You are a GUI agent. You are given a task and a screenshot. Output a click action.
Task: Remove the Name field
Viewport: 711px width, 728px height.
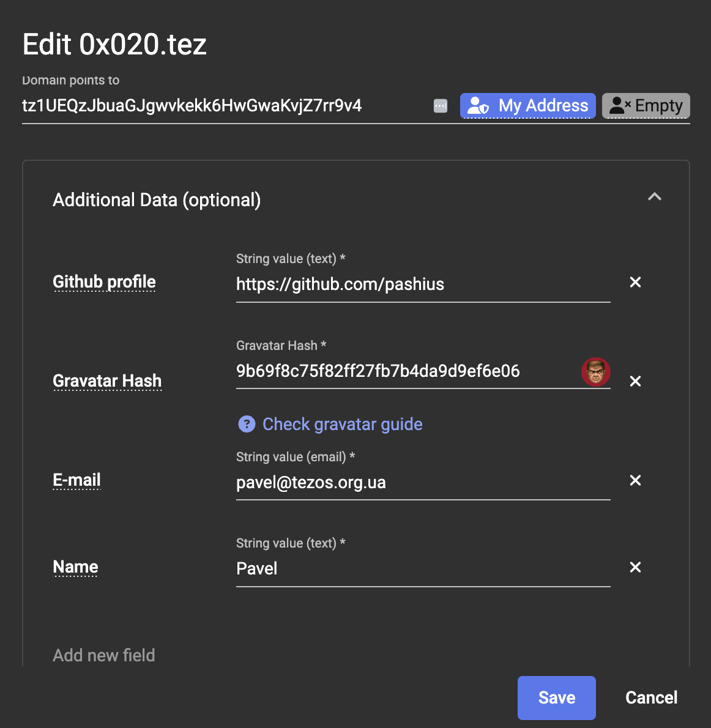(635, 567)
